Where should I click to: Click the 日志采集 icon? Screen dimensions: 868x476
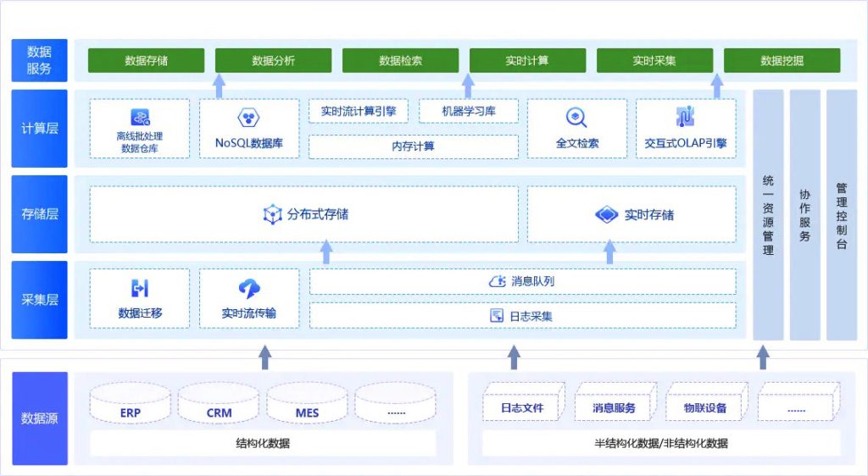[498, 316]
